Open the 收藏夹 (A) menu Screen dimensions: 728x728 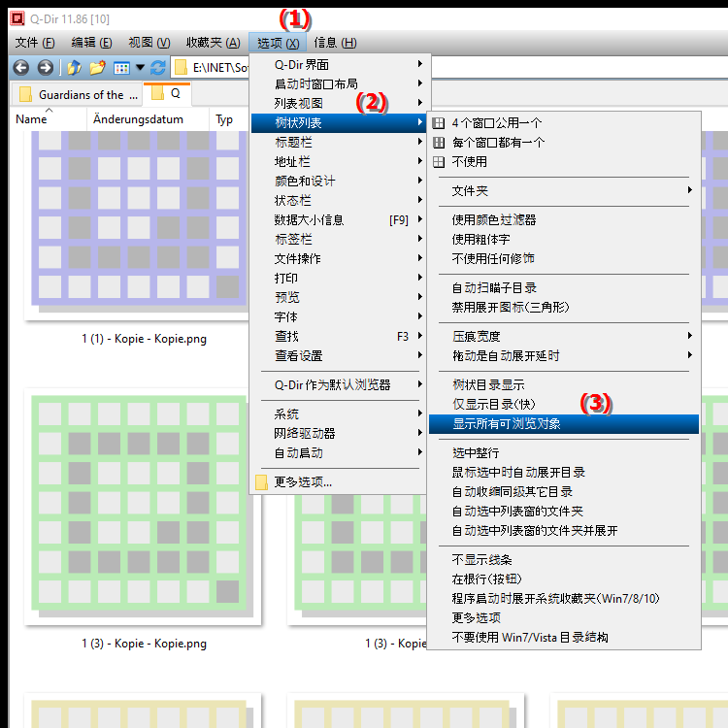click(x=214, y=43)
